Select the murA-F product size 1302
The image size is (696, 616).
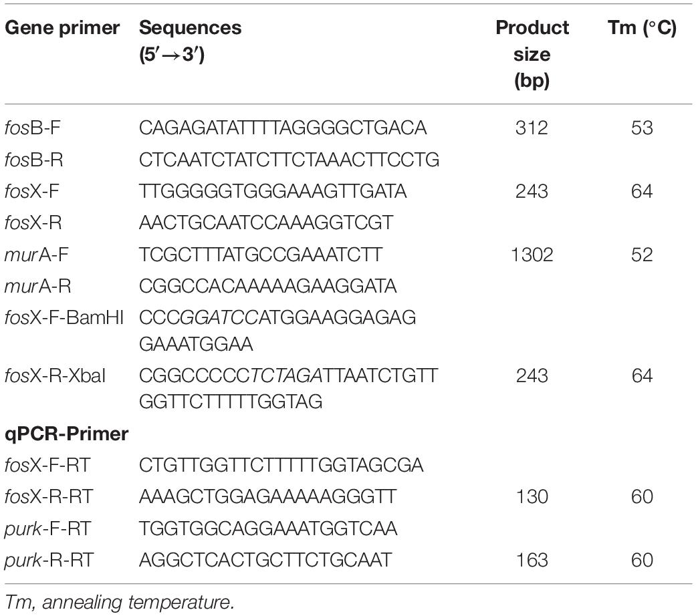pyautogui.click(x=532, y=255)
